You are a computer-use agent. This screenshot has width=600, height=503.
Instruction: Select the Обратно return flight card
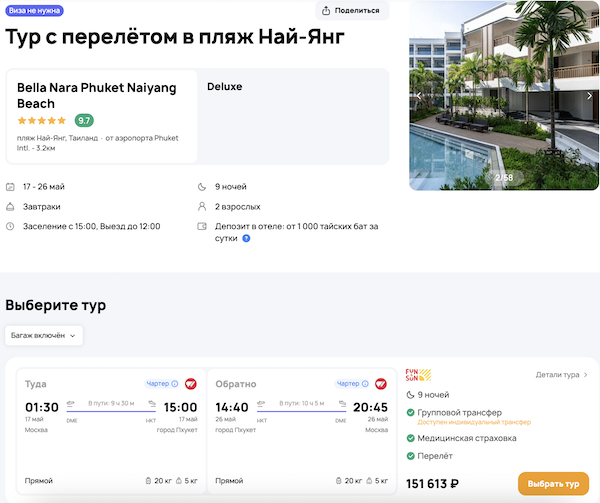[300, 430]
